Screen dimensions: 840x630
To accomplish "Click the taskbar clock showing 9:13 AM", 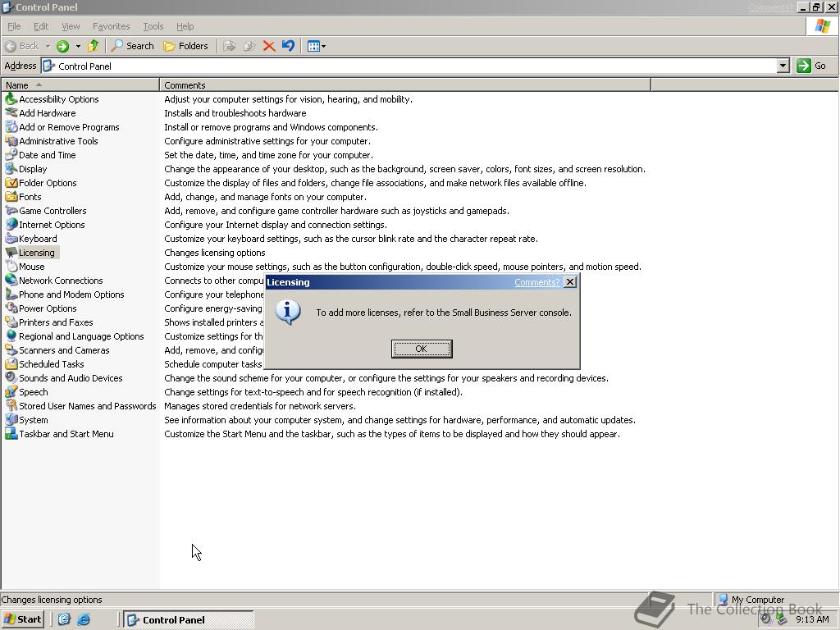I will [x=812, y=620].
